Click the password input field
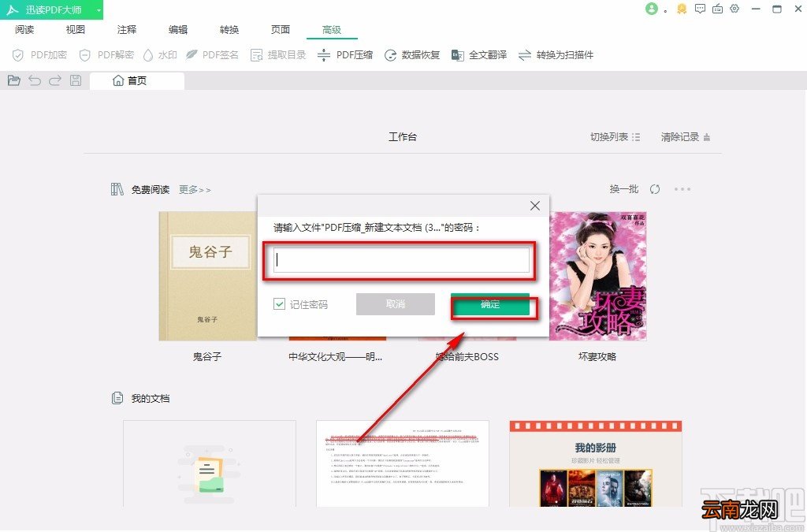The image size is (807, 532). (401, 260)
